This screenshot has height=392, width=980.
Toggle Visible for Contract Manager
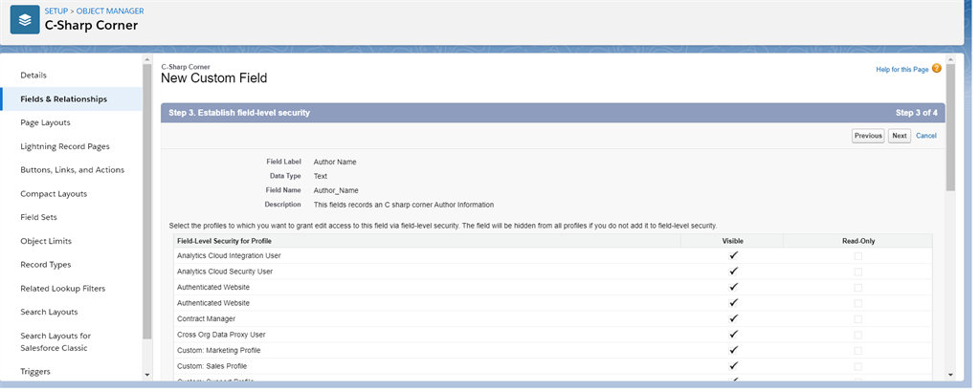(734, 318)
